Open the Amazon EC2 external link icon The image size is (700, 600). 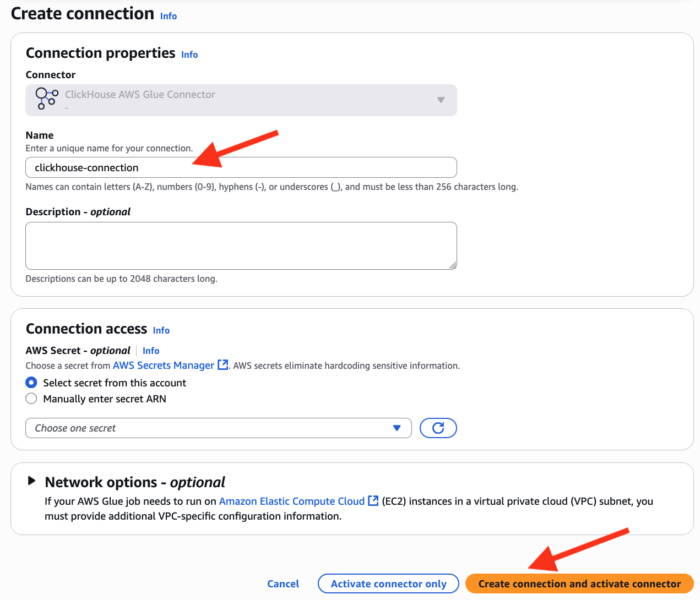point(373,501)
